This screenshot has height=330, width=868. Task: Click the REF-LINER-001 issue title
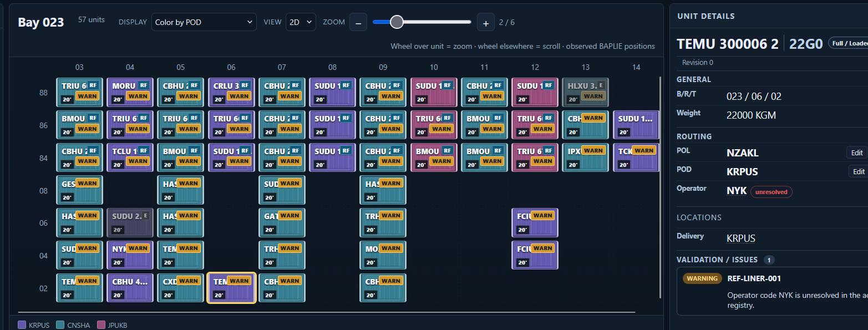click(x=754, y=278)
